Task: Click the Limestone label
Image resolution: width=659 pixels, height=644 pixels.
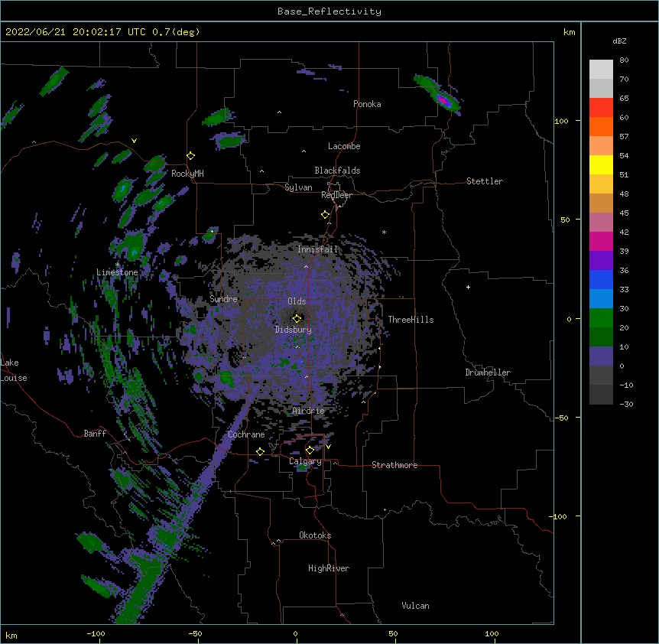Action: 117,272
